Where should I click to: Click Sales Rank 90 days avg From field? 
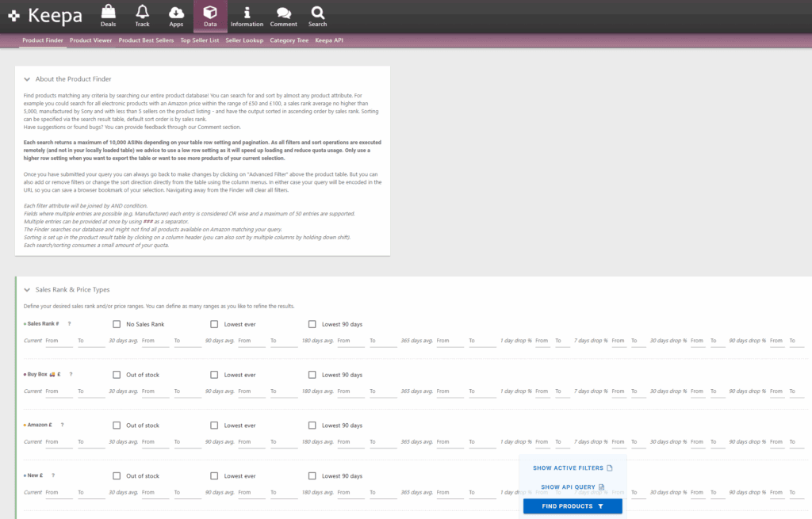click(251, 341)
